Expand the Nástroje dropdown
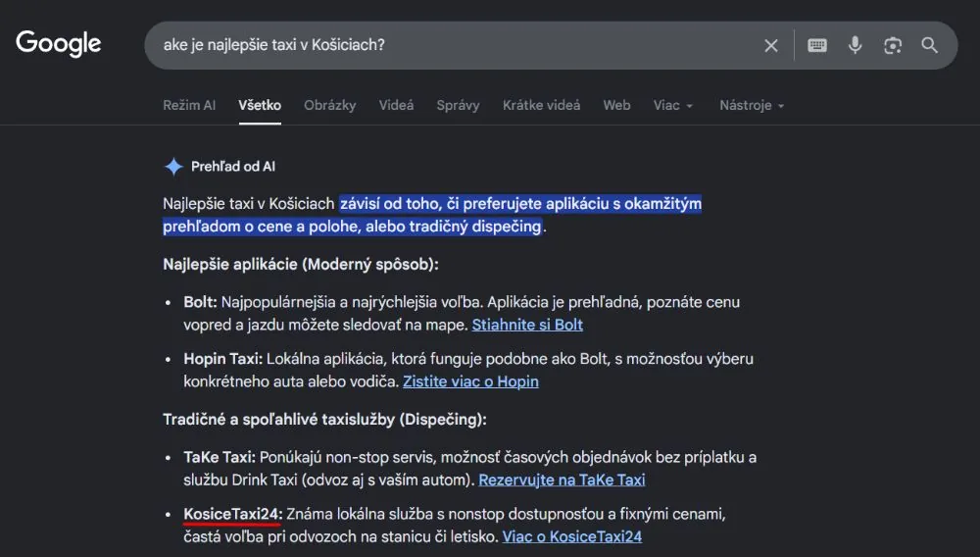The image size is (980, 557). (752, 105)
